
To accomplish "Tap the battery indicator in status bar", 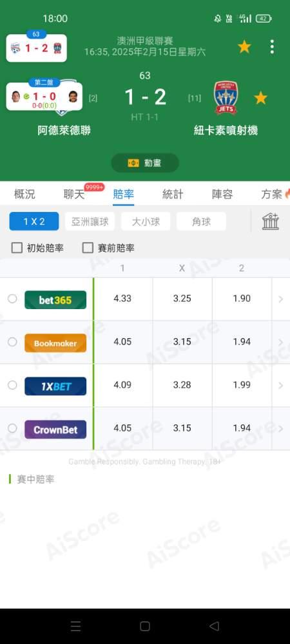I will coord(264,19).
